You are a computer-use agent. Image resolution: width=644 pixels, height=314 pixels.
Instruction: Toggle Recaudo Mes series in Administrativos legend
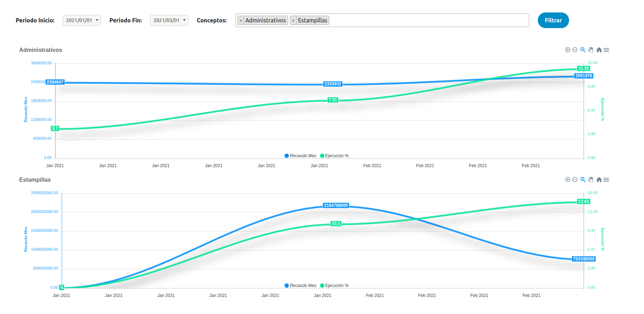tap(301, 156)
